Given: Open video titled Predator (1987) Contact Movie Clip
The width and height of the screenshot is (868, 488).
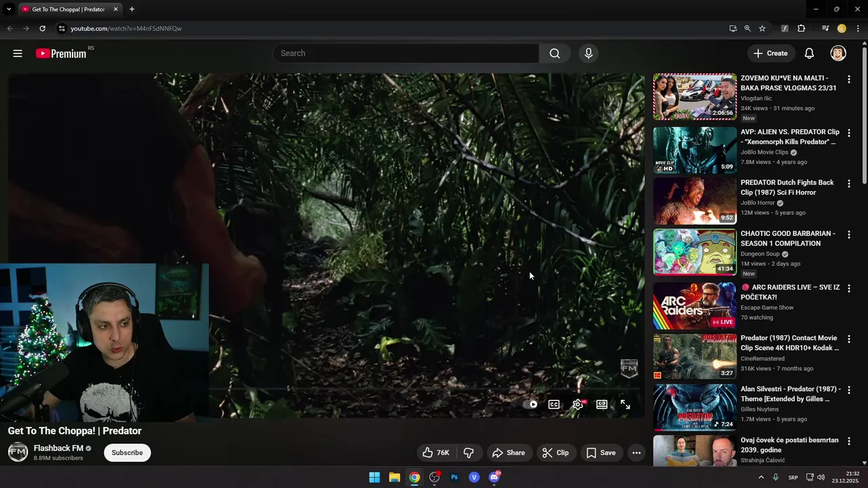Looking at the screenshot, I should (x=790, y=343).
